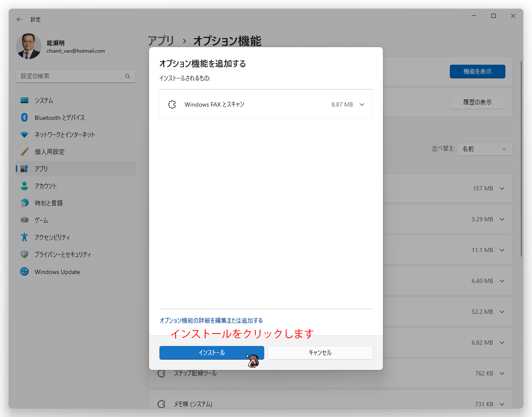Click the 機能を表示 button behind the dialog
The width and height of the screenshot is (532, 417).
tap(478, 71)
